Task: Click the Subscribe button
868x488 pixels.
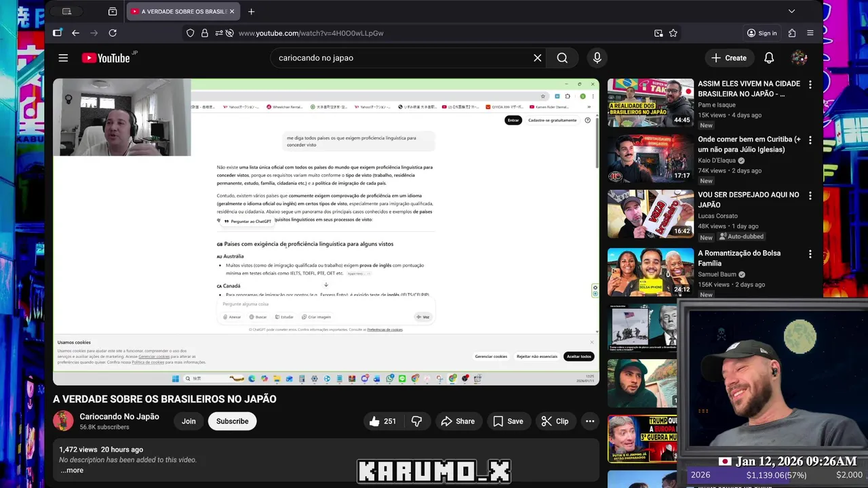Action: click(x=233, y=421)
